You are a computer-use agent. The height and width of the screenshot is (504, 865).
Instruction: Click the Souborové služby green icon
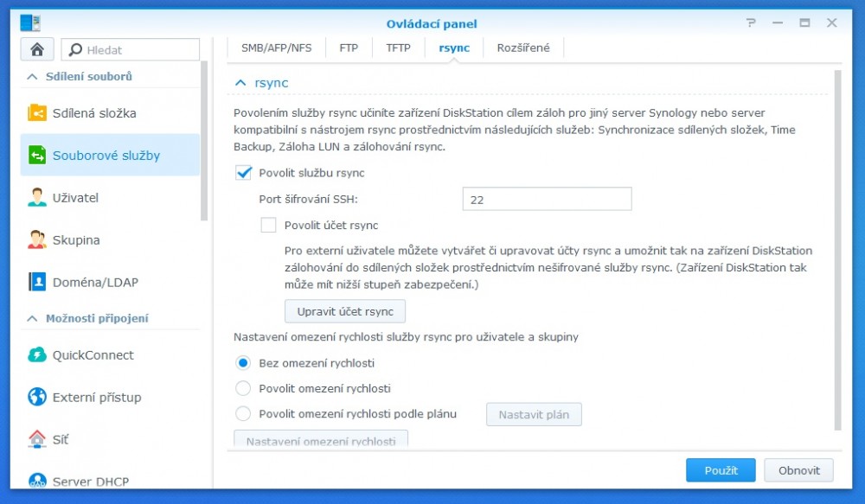pos(37,156)
